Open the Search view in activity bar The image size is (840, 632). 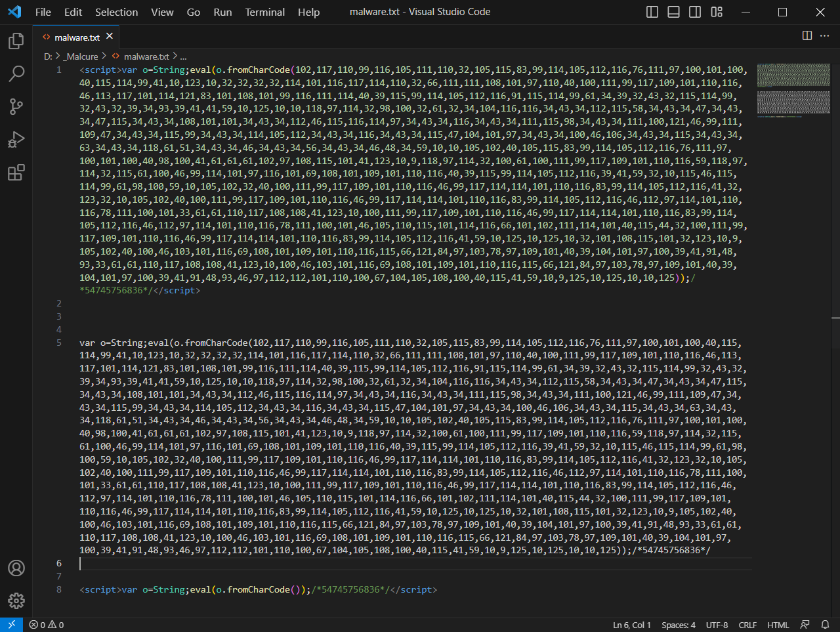click(x=16, y=74)
